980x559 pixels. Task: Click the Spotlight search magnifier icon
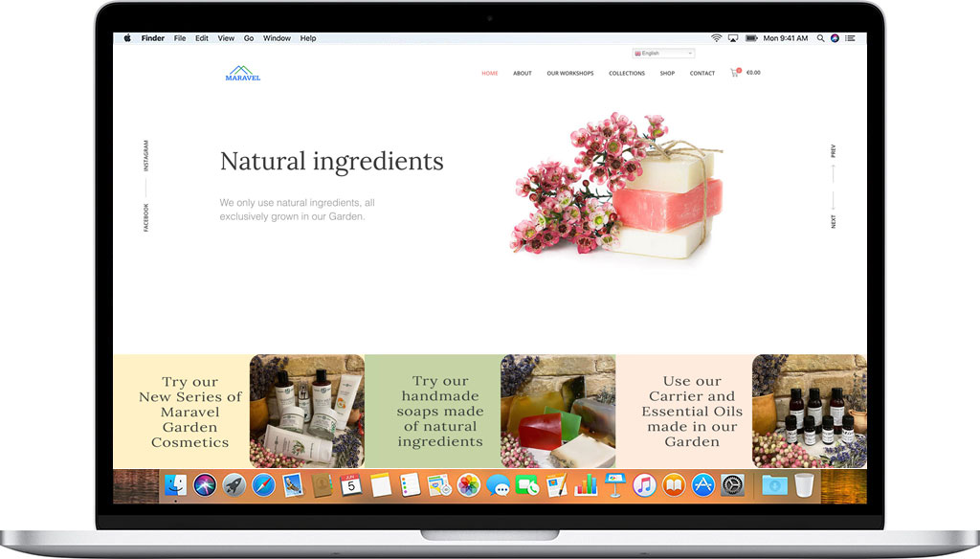[820, 38]
